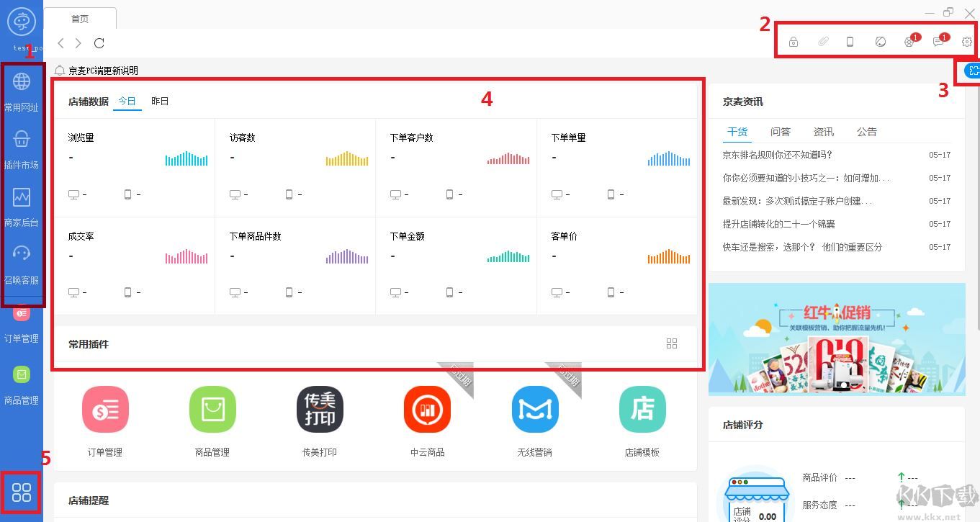This screenshot has width=980, height=522.
Task: Open the four-square apps grid in sidebar
Action: coord(22,492)
